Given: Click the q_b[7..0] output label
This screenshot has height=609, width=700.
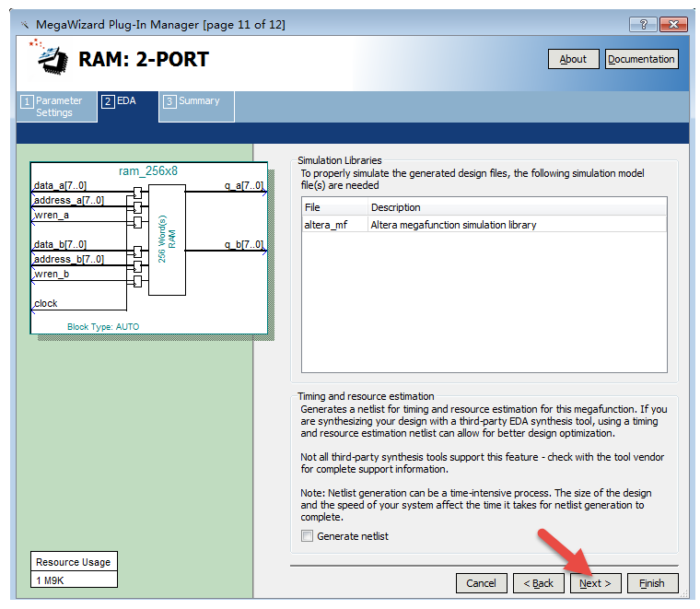Looking at the screenshot, I should [x=244, y=244].
